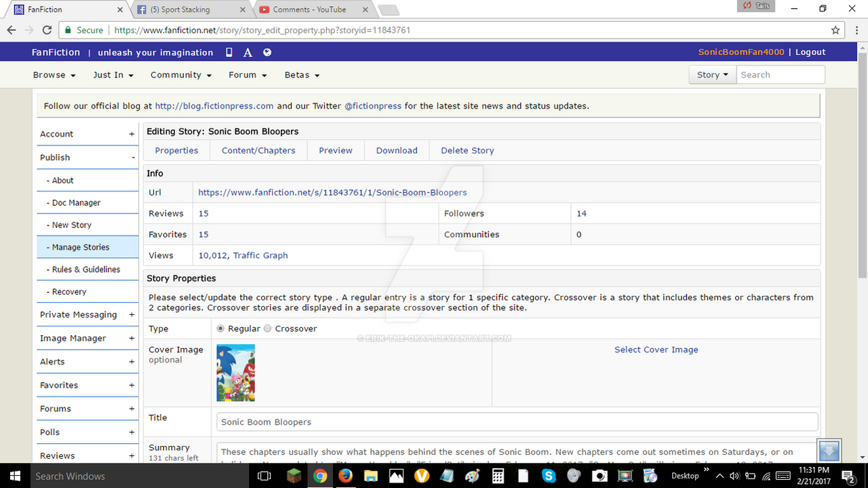Viewport: 868px width, 488px height.
Task: Click the blue scroll-down arrow button
Action: [x=829, y=450]
